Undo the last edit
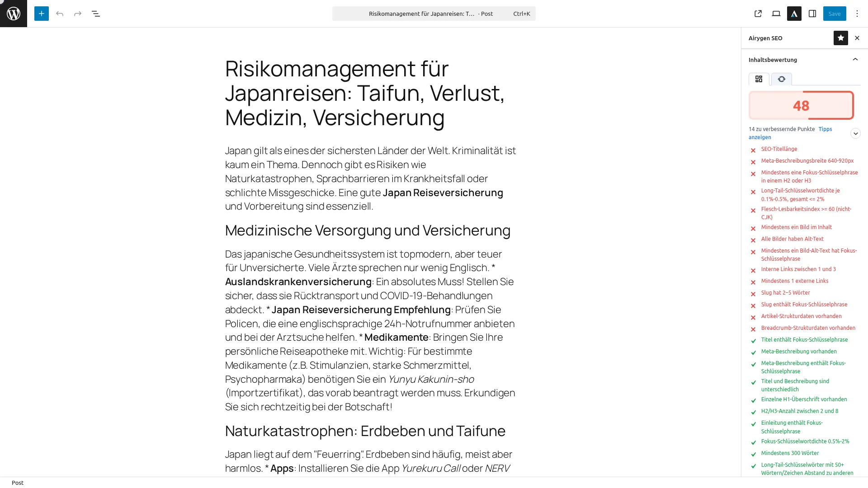 coord(60,14)
